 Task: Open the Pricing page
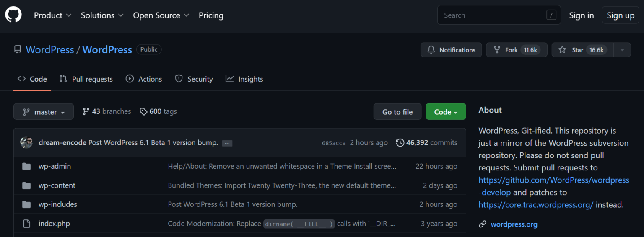point(211,15)
